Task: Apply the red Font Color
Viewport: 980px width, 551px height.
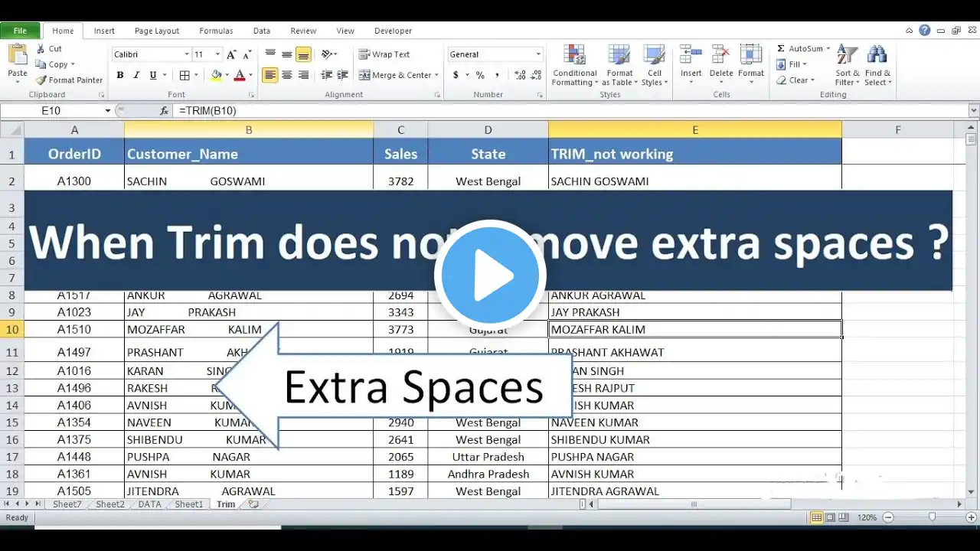Action: pos(240,75)
